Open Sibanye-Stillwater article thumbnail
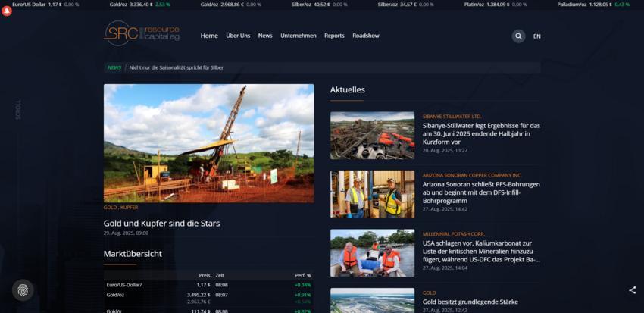This screenshot has height=313, width=644. (x=372, y=135)
